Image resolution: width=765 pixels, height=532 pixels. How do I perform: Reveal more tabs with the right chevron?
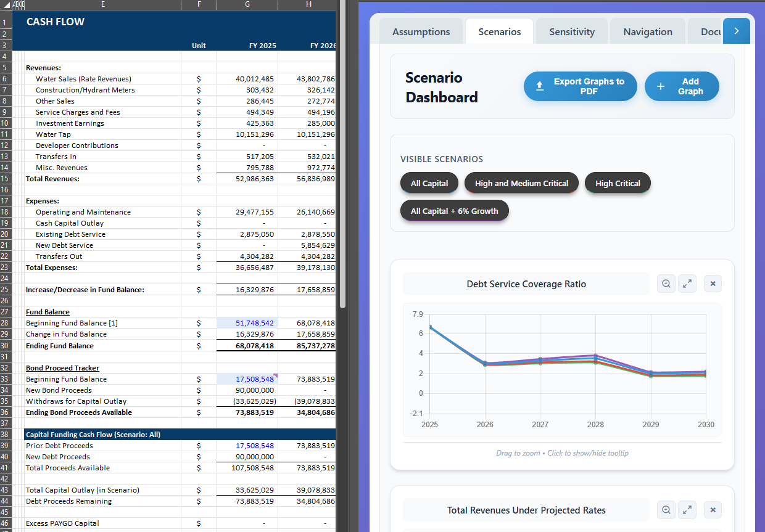click(x=736, y=30)
